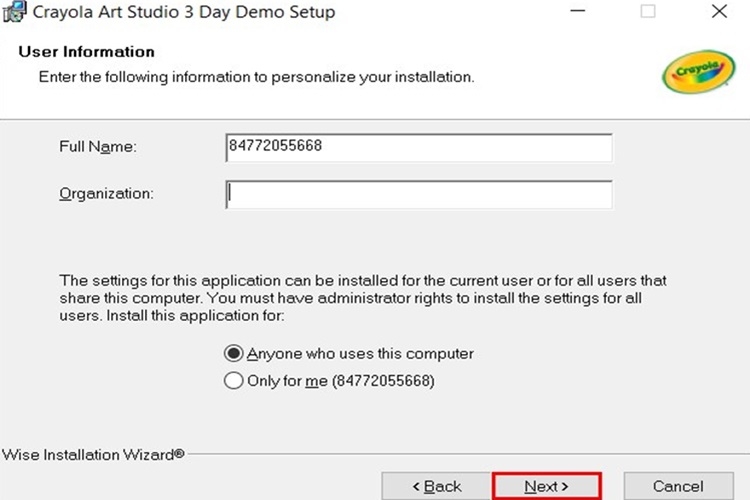Focus the Organization text field
Image resolution: width=750 pixels, height=500 pixels.
coord(419,194)
